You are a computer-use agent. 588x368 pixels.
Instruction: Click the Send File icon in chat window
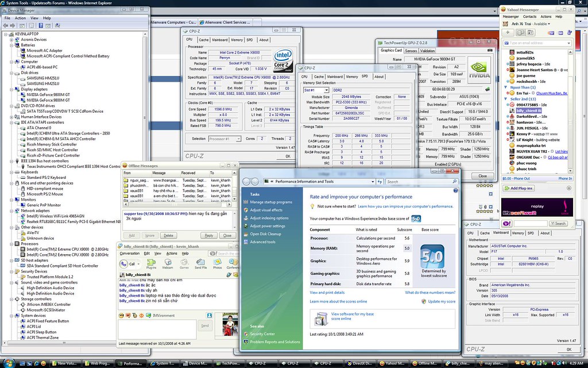click(200, 263)
